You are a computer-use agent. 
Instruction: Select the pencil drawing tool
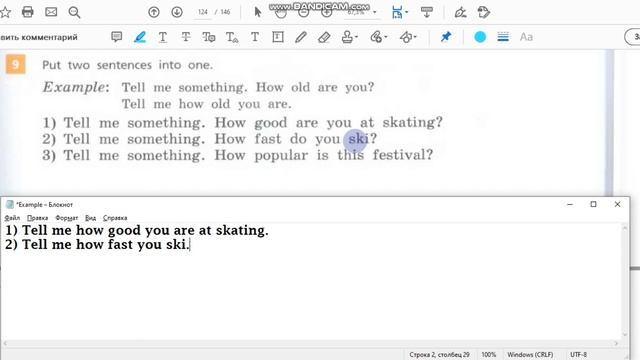point(301,37)
